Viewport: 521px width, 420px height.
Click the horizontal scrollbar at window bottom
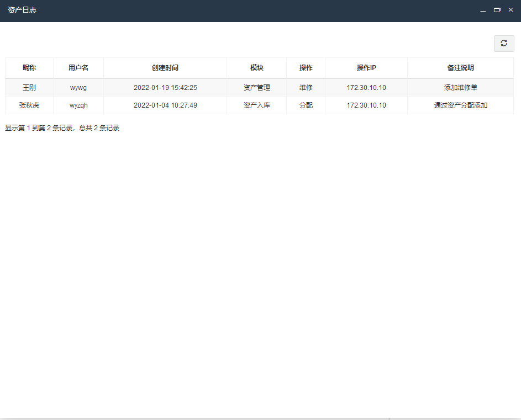tap(194, 418)
